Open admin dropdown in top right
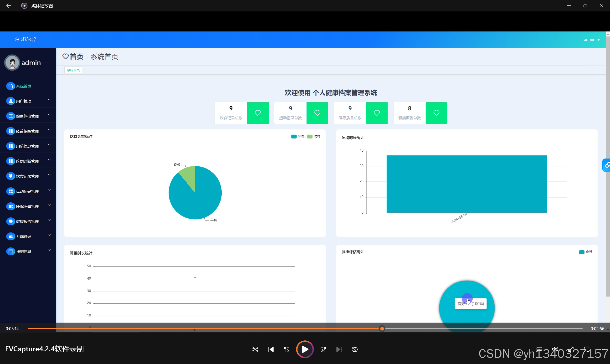This screenshot has height=364, width=610. pos(591,40)
